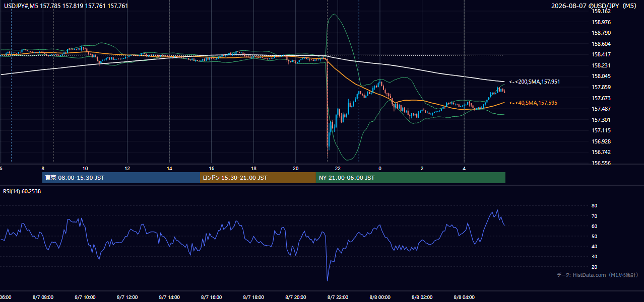The width and height of the screenshot is (644, 302).
Task: Click hour tick 18 under the price chart
Action: 253,168
